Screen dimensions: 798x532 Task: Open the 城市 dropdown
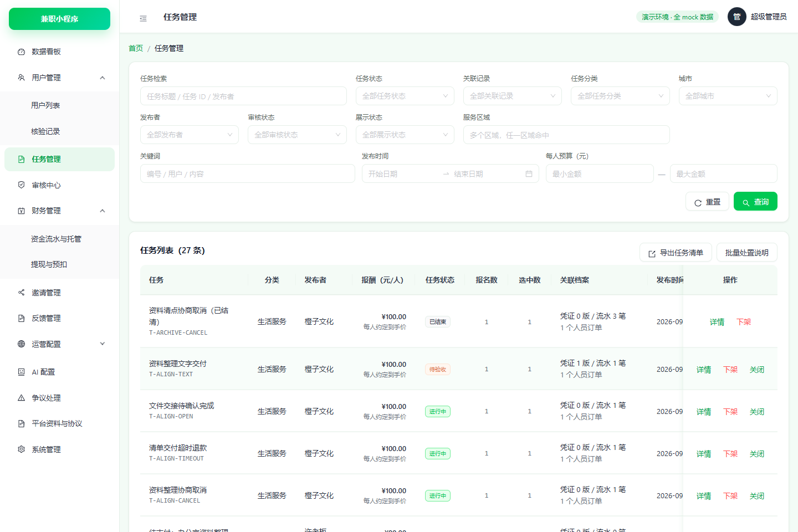[x=728, y=96]
